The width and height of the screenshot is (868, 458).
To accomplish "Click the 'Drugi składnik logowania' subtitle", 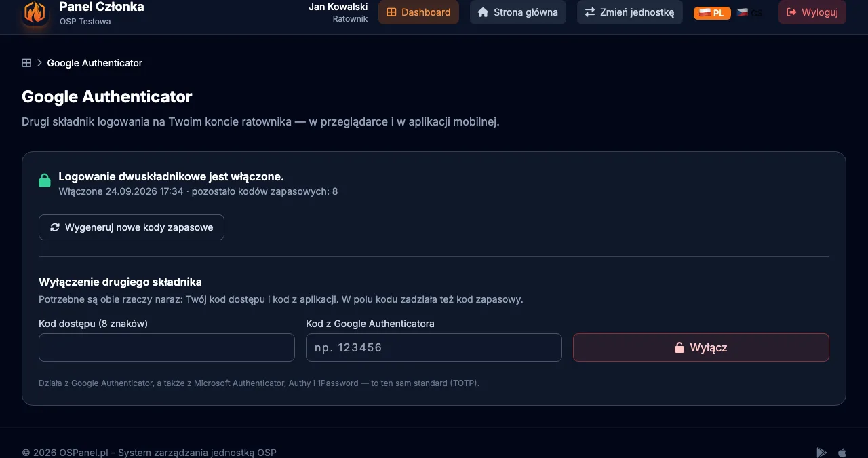I will pyautogui.click(x=260, y=122).
